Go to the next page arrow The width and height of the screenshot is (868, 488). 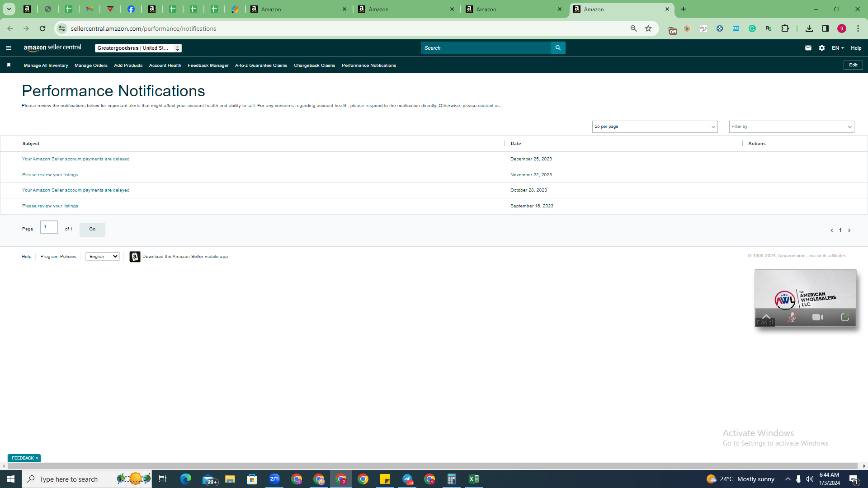click(x=849, y=230)
